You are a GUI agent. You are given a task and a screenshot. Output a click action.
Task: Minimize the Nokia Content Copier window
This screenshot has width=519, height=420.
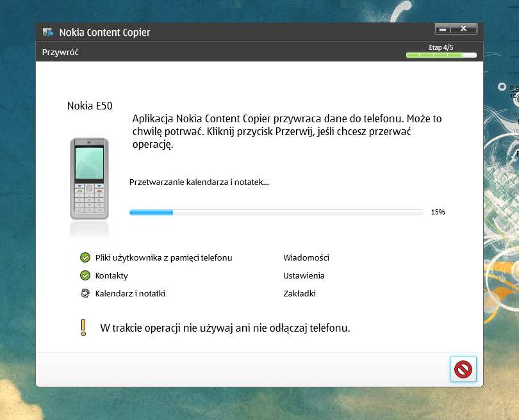click(443, 29)
